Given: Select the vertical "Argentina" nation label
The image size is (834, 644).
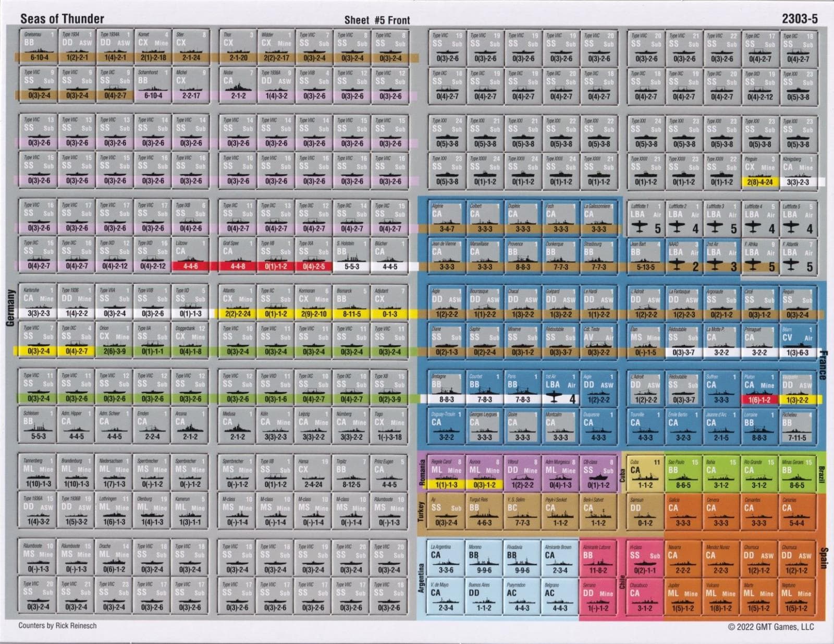Looking at the screenshot, I should pos(422,578).
